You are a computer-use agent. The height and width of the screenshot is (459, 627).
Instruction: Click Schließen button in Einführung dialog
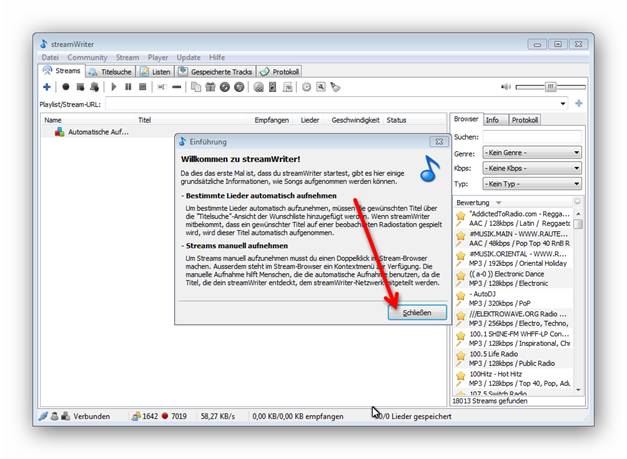click(x=417, y=313)
